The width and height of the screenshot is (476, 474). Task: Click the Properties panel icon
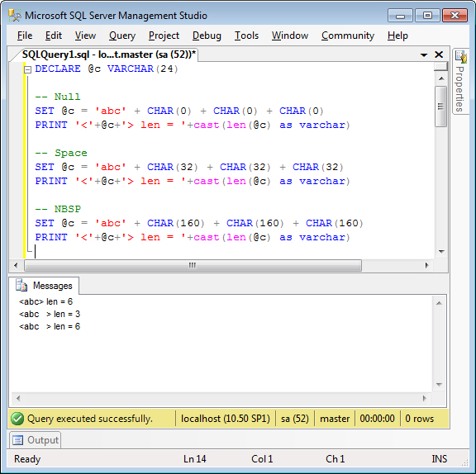pos(460,56)
